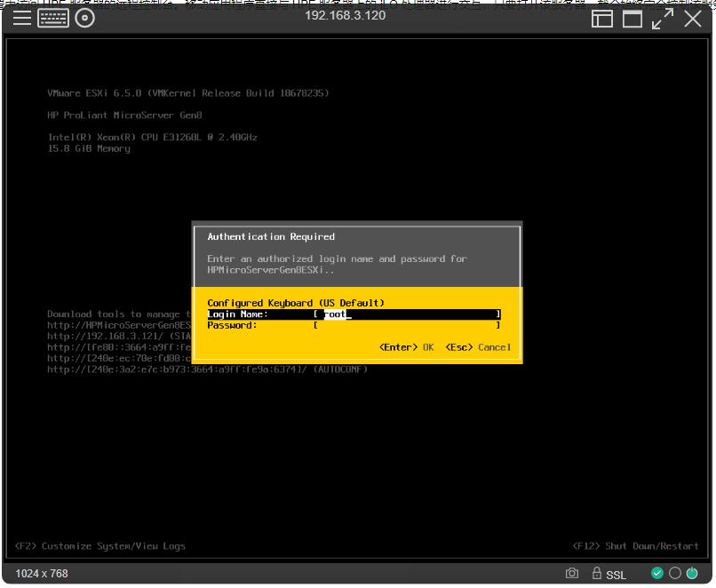The width and height of the screenshot is (716, 588).
Task: Click the green power button icon
Action: (692, 574)
